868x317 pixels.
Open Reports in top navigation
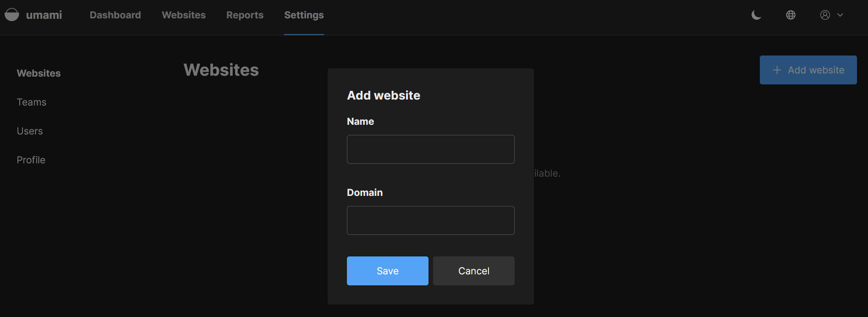[245, 15]
